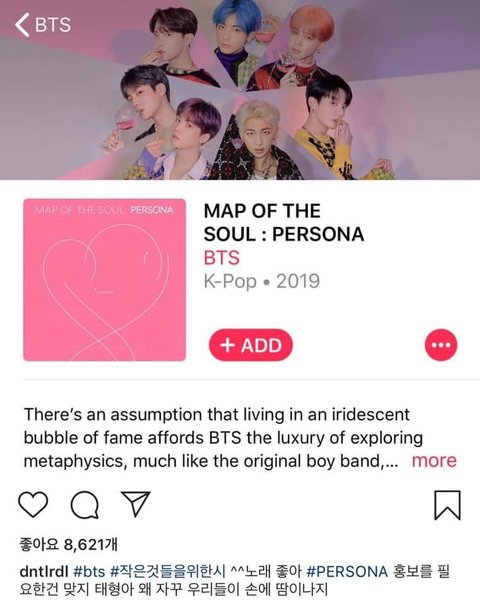This screenshot has height=605, width=480.
Task: Open BTS artist link under album title
Action: coord(221,258)
